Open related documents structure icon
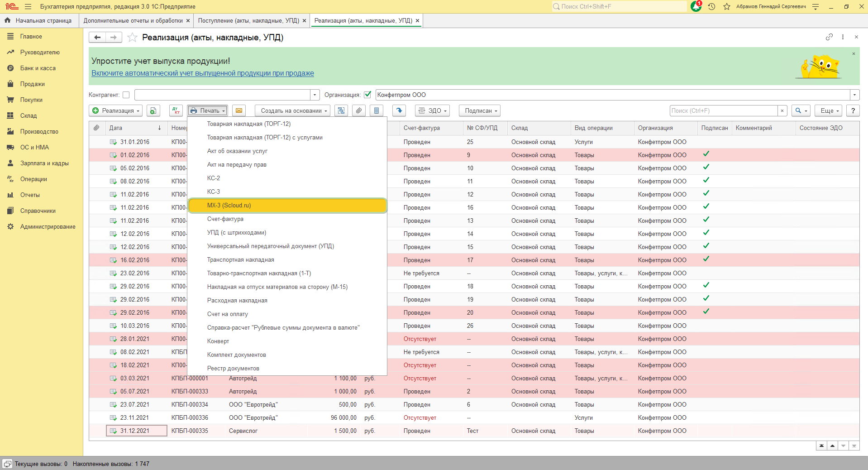The width and height of the screenshot is (868, 470). tap(341, 110)
